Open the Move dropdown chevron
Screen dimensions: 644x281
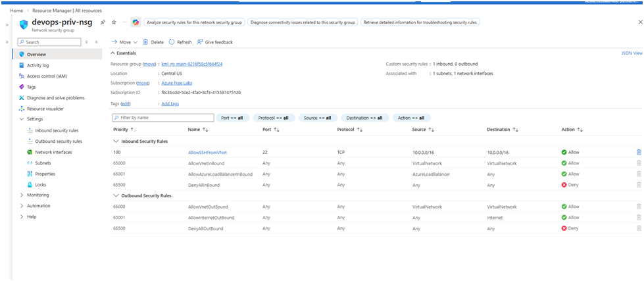pyautogui.click(x=135, y=42)
